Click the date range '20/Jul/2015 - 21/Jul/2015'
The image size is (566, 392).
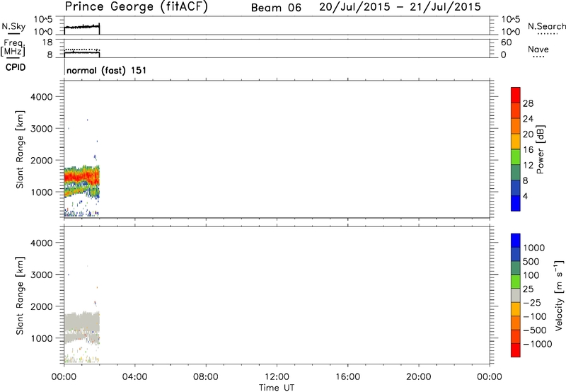[x=400, y=7]
